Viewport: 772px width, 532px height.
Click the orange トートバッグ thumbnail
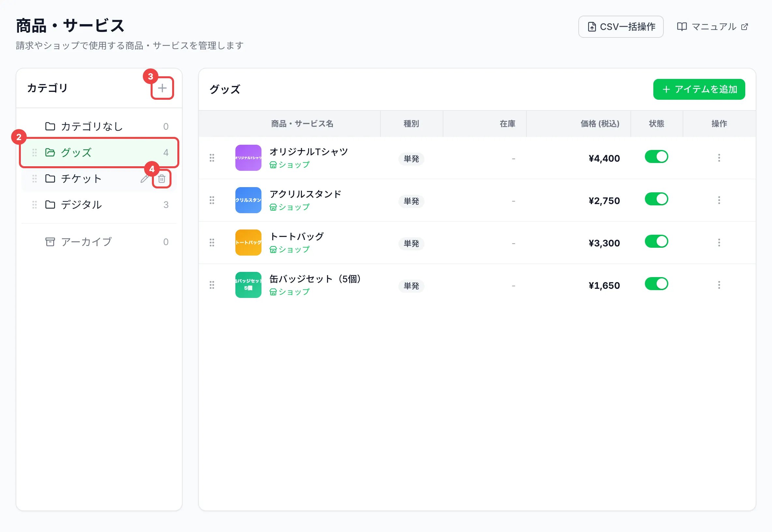click(248, 242)
